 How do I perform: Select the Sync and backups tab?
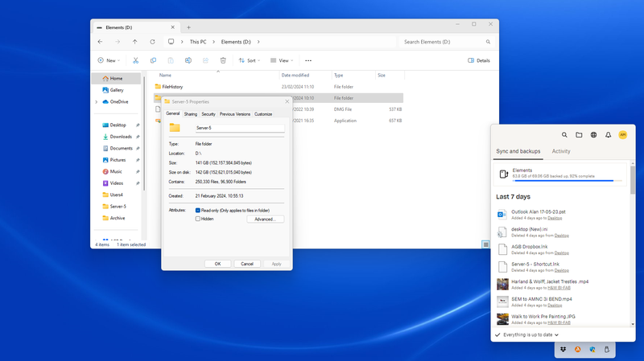point(518,151)
